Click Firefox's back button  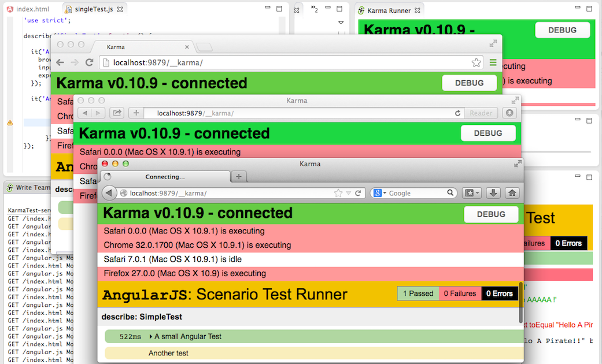coord(109,193)
